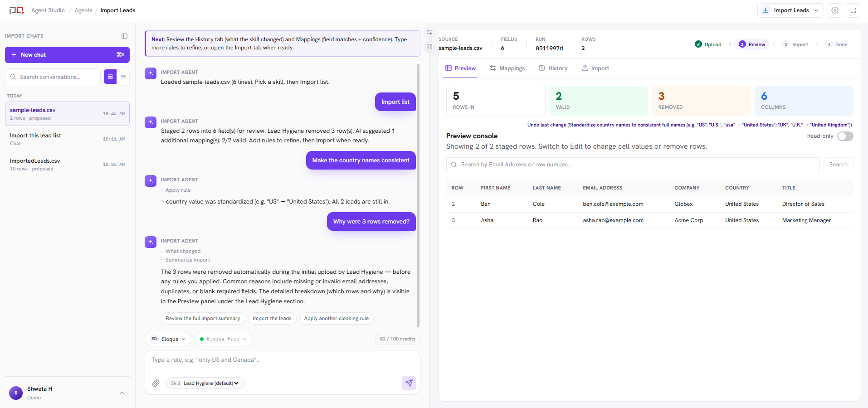Click the Review step in progress stepper
868x408 pixels.
(x=752, y=44)
